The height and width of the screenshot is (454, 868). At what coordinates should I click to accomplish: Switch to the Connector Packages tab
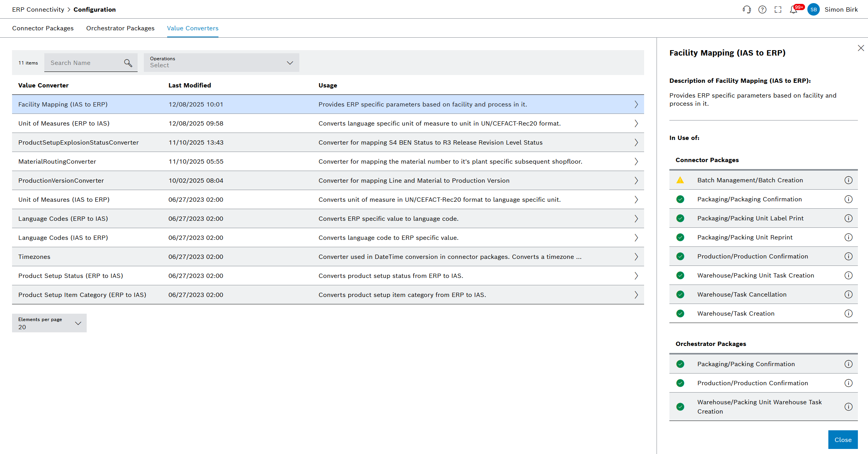[43, 28]
